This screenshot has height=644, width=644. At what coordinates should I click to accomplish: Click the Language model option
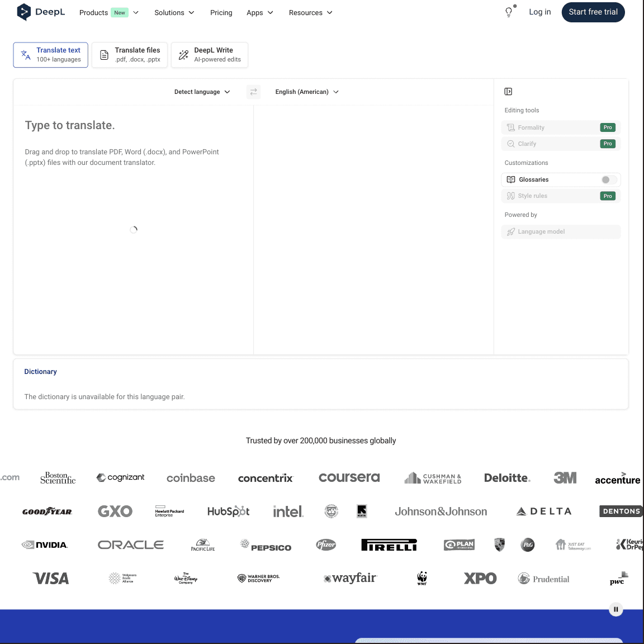(x=561, y=231)
